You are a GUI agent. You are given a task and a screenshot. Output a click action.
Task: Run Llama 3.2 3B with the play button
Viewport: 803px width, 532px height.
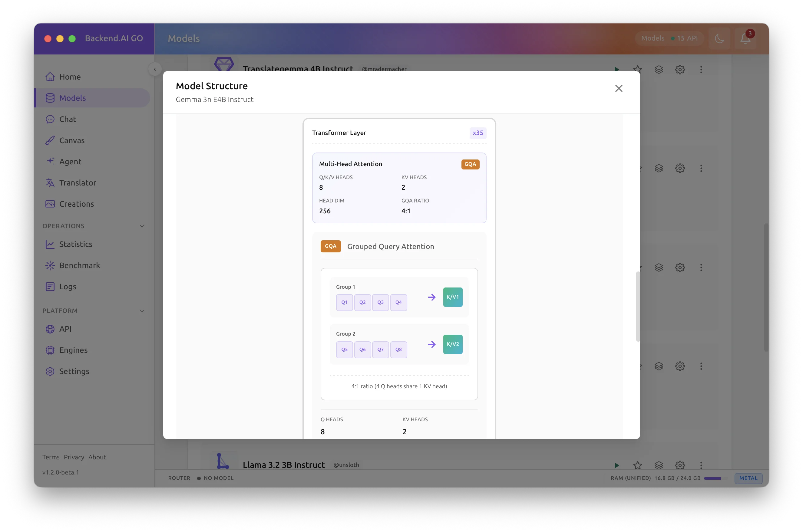[x=617, y=465]
